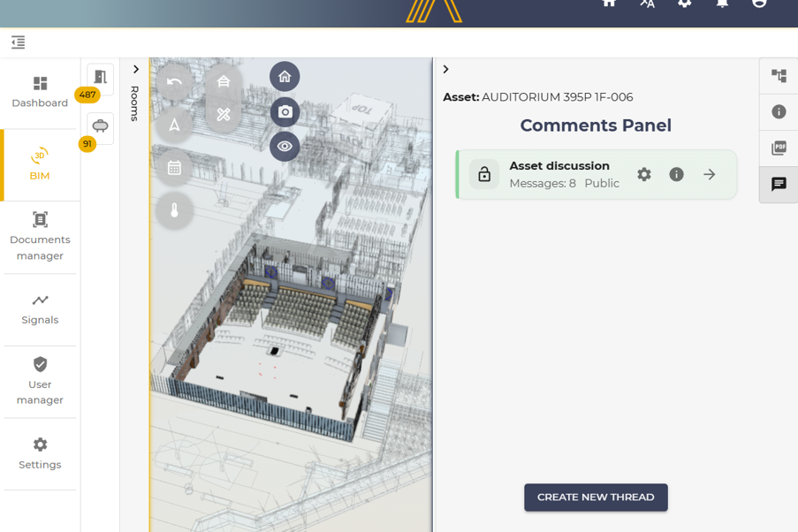The height and width of the screenshot is (532, 798).
Task: Open the PDF panel on the right sidebar
Action: [x=778, y=148]
